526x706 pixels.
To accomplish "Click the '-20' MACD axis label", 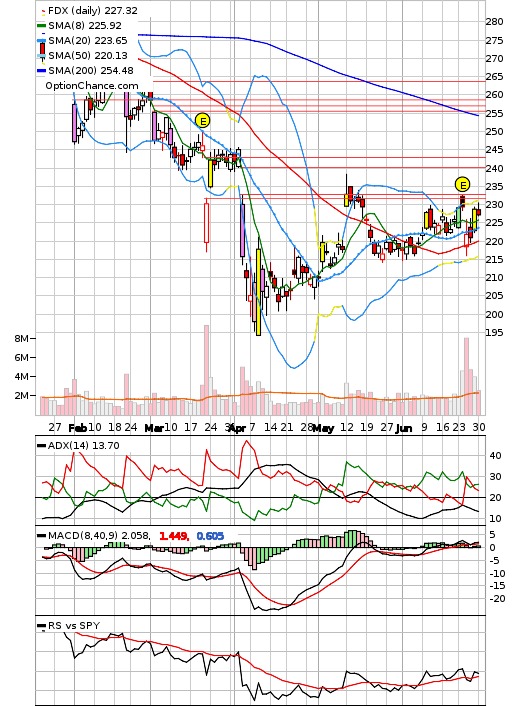I will 497,599.
